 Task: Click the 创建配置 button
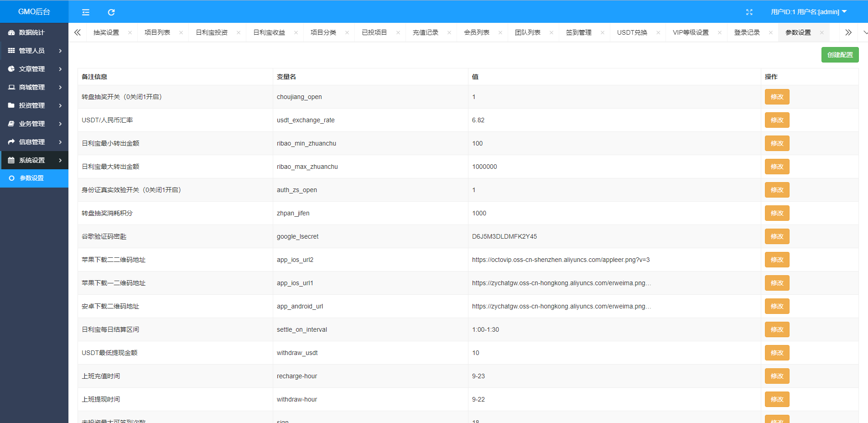pos(840,54)
